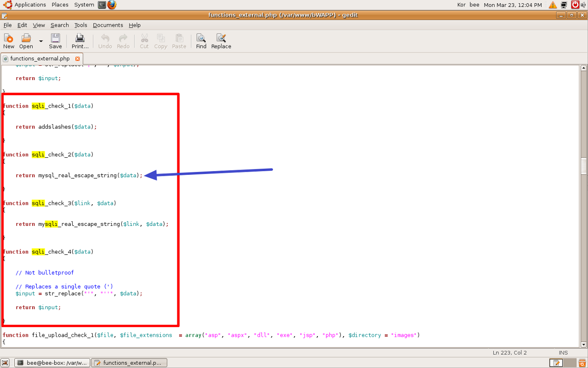Click the scrollbar down arrow

point(584,345)
